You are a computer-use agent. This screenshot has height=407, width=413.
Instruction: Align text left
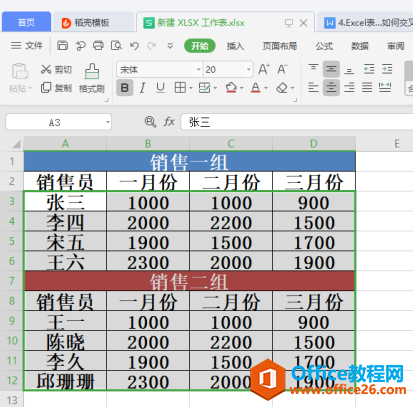(313, 88)
